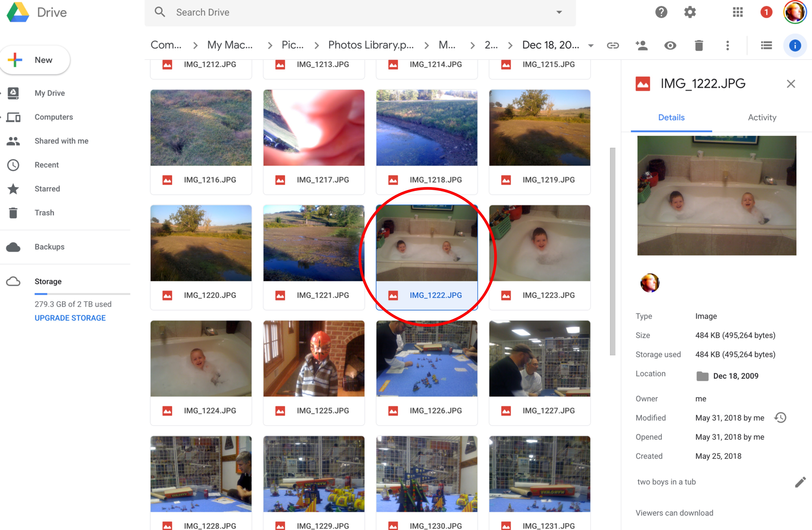Image resolution: width=812 pixels, height=530 pixels.
Task: Click the get shareable link icon
Action: [x=613, y=45]
